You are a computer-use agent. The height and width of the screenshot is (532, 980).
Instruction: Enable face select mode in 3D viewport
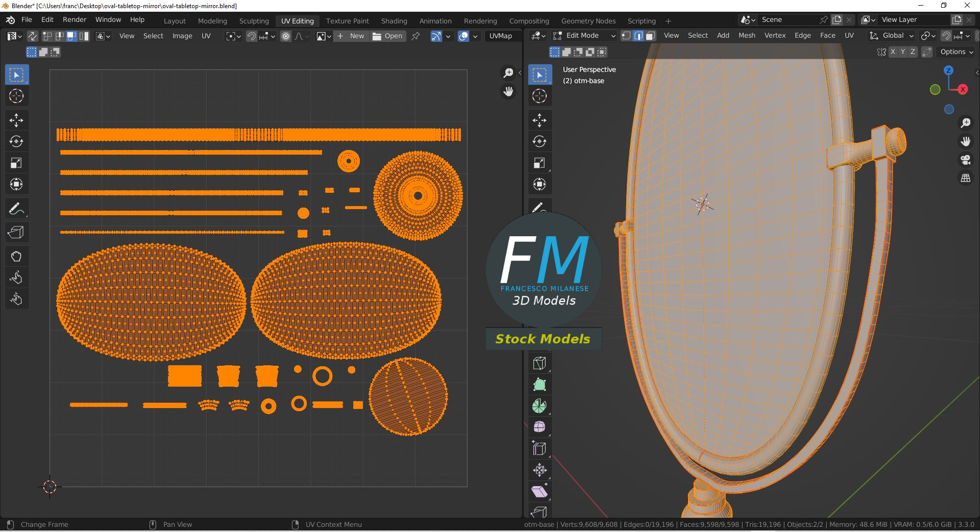point(651,36)
